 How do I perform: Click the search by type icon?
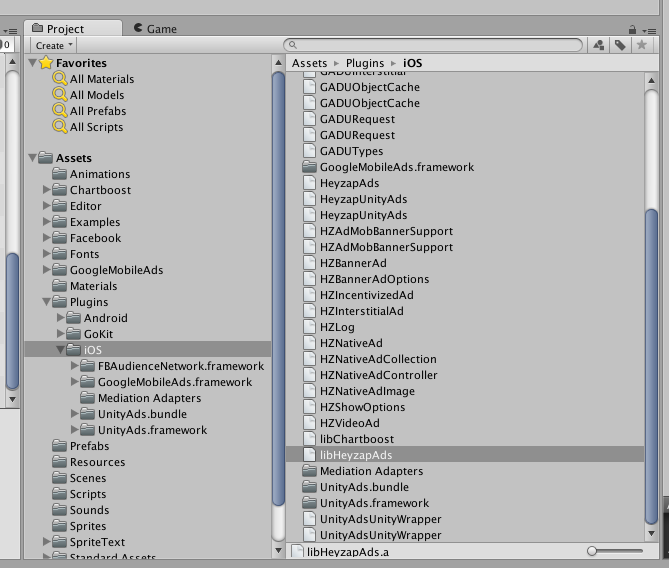pyautogui.click(x=599, y=45)
